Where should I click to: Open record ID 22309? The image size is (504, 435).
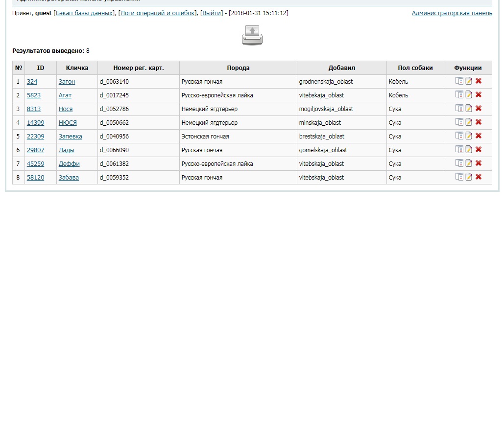pyautogui.click(x=35, y=137)
